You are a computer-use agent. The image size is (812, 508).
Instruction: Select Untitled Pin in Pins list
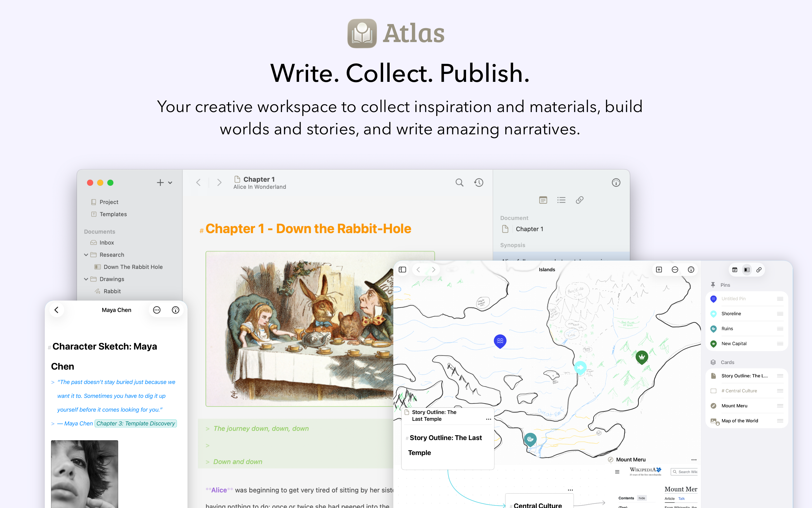pos(747,299)
